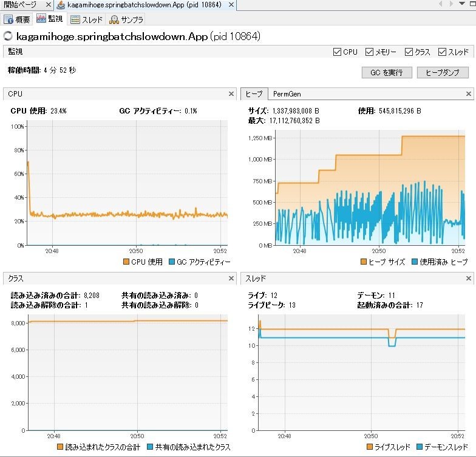Toggle the クラス (Classes) checkbox

point(409,52)
